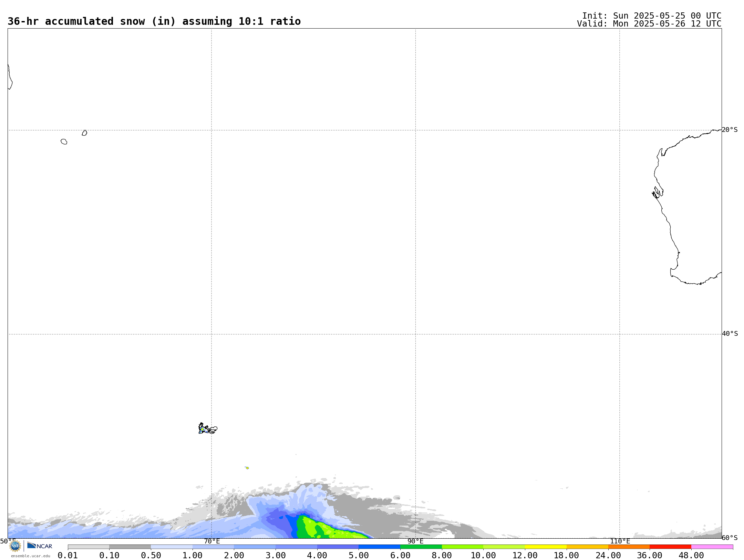Click the 60°S latitude label
The width and height of the screenshot is (744, 560).
(730, 538)
